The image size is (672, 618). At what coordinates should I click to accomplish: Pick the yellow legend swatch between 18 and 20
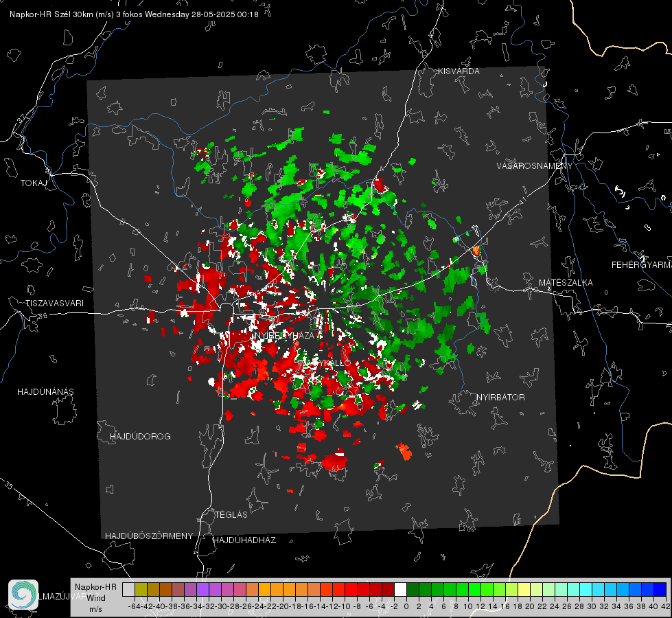(x=524, y=589)
